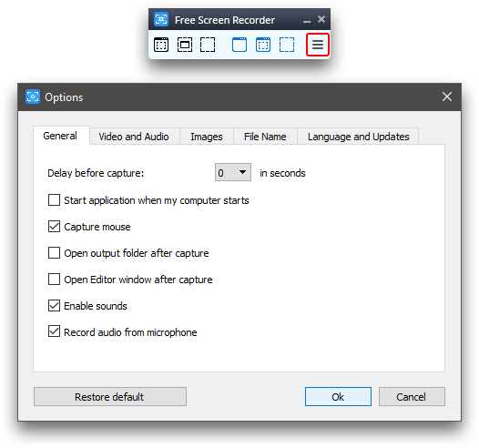Click the Free Screen Recorder logo icon
This screenshot has height=448, width=479.
[161, 19]
